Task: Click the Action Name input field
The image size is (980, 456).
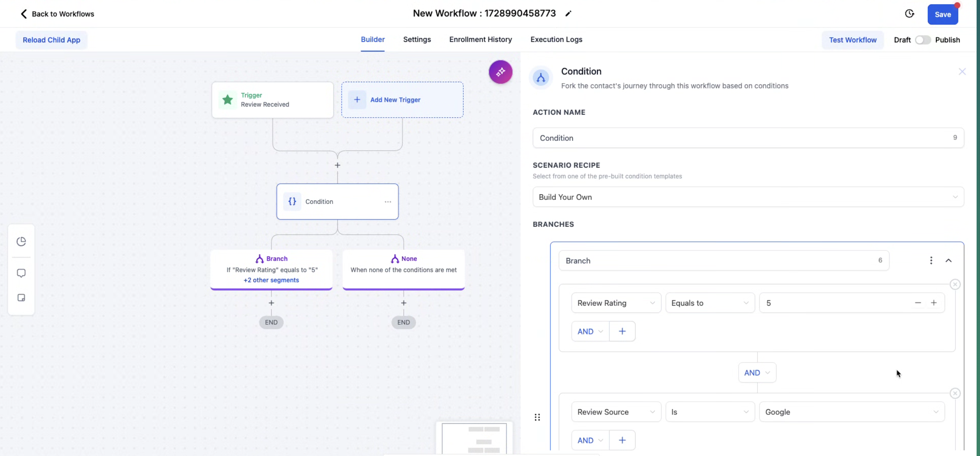Action: pyautogui.click(x=742, y=138)
